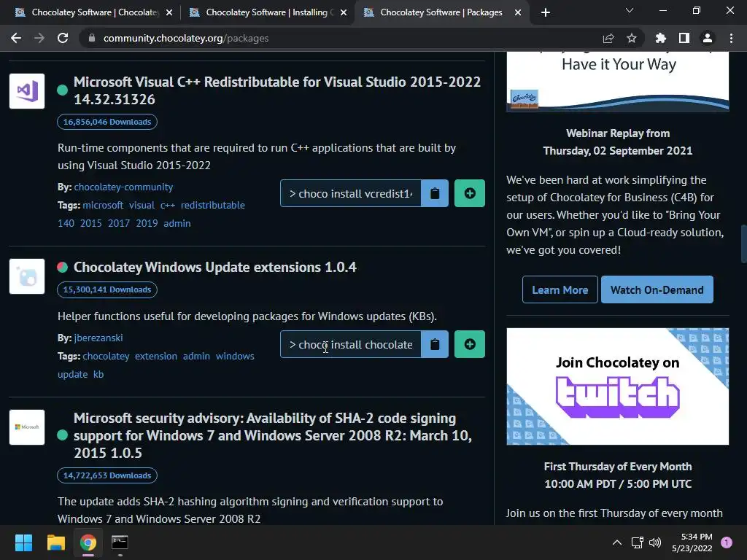Screen dimensions: 747x560
Task: Open the Have it Your Way webinar banner
Action: [617, 82]
